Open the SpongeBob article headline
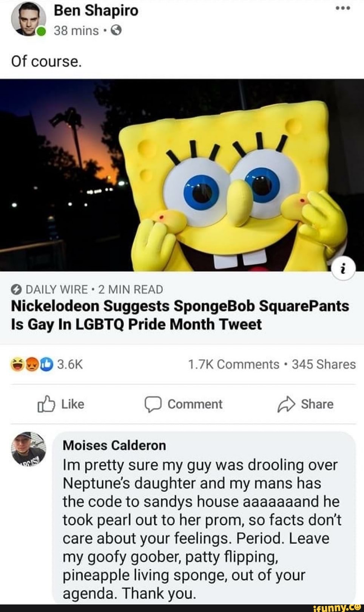The height and width of the screenshot is (612, 364). (x=180, y=314)
